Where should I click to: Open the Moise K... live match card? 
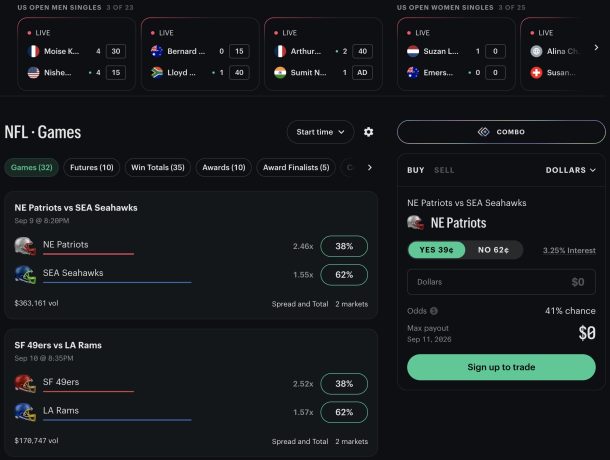76,54
